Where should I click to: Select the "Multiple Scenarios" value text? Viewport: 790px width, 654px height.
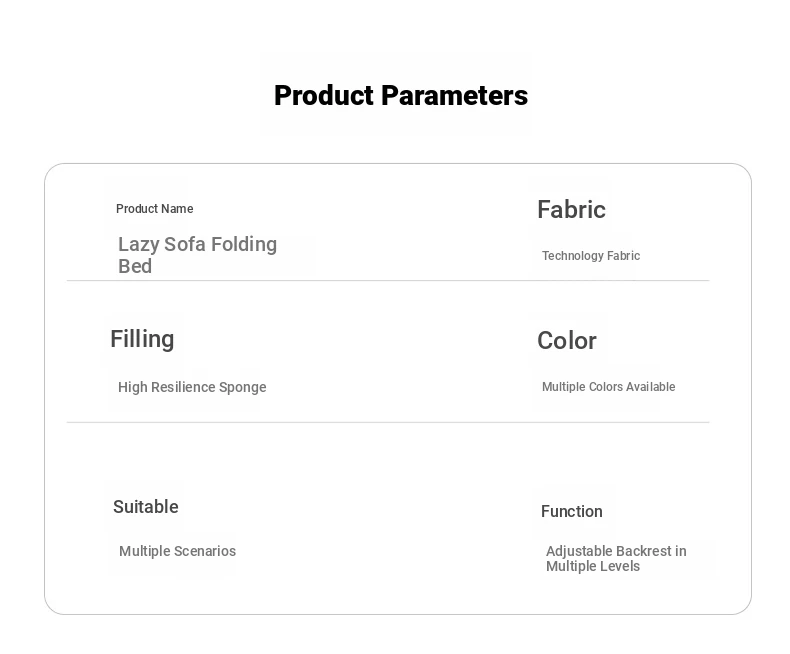coord(177,551)
